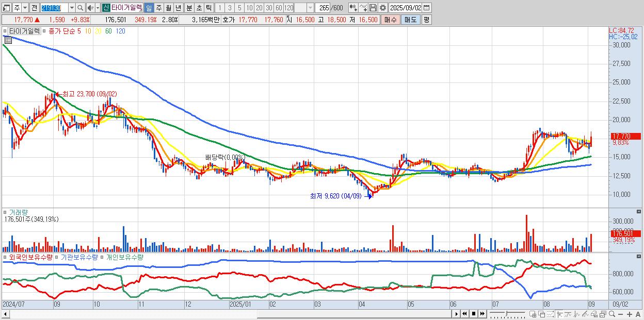644x320 pixels.
Task: Click the eraser delete-drawings icon
Action: [594, 314]
